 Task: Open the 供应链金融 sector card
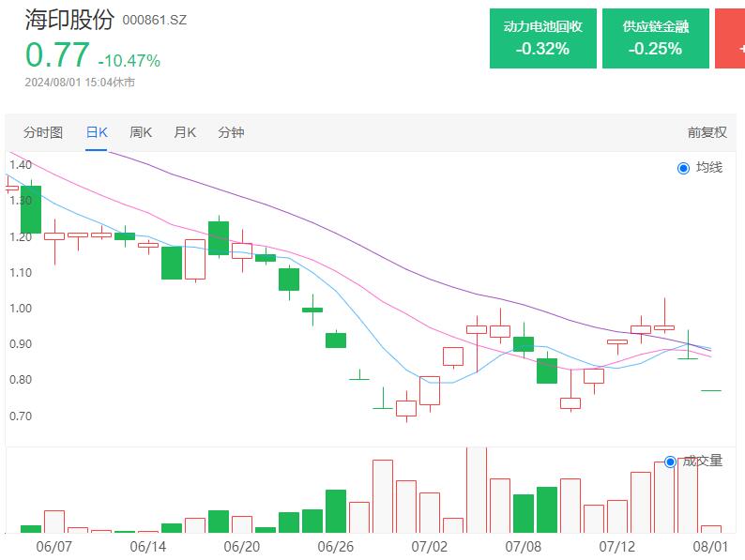pos(655,38)
